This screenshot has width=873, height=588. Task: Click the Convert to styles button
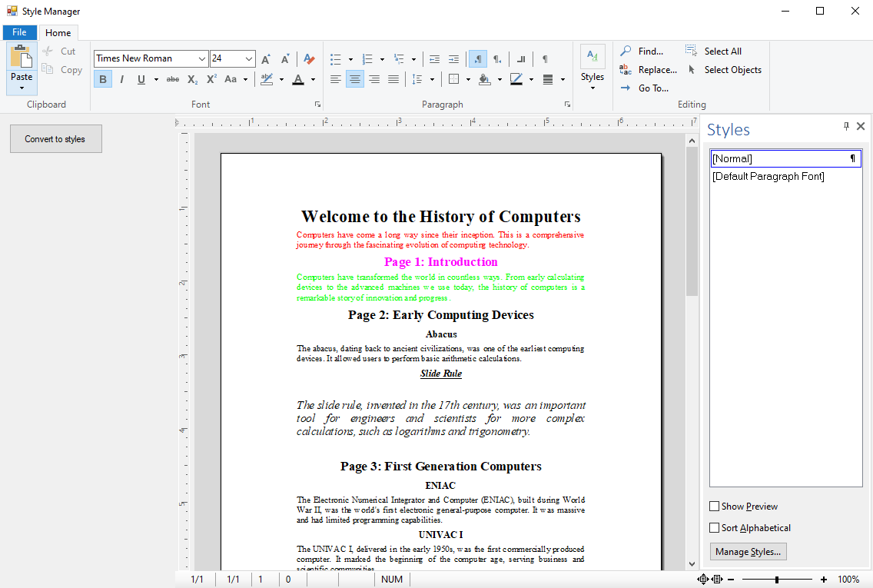coord(55,138)
